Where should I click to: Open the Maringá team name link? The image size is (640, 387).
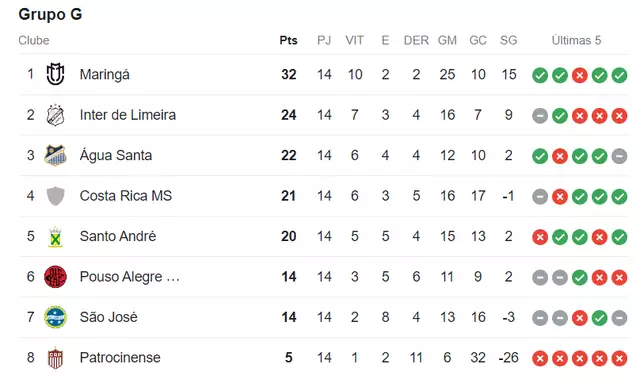(105, 75)
